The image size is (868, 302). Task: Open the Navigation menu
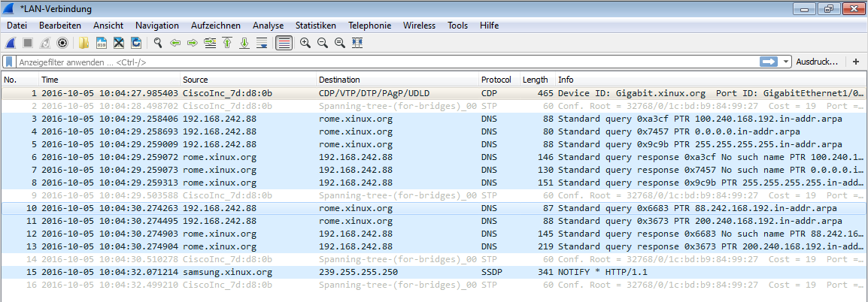click(157, 26)
